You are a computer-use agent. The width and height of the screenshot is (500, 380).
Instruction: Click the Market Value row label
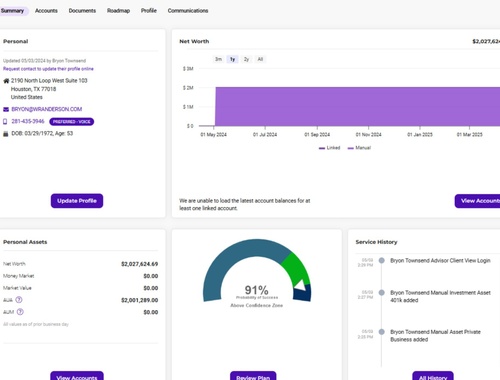[17, 288]
